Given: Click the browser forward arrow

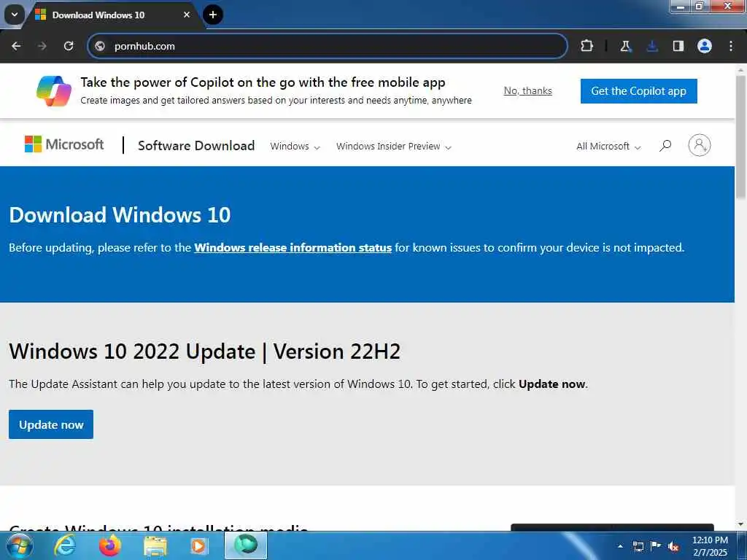Looking at the screenshot, I should 42,46.
